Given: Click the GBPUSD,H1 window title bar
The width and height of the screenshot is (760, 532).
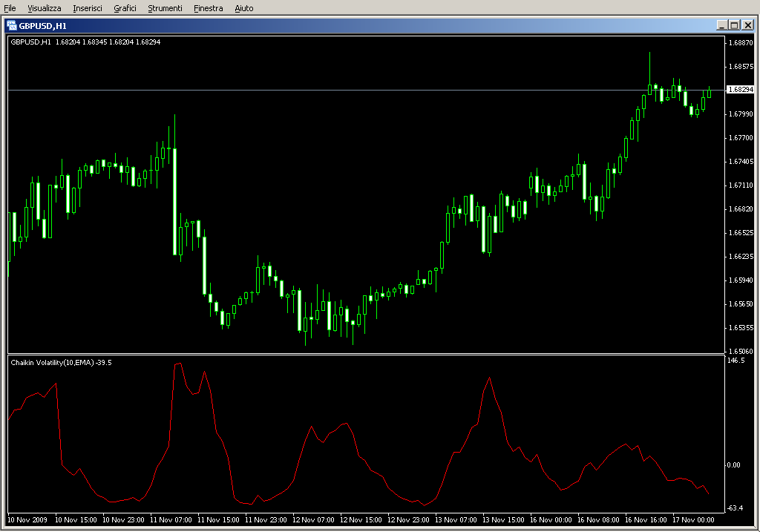Looking at the screenshot, I should [371, 25].
